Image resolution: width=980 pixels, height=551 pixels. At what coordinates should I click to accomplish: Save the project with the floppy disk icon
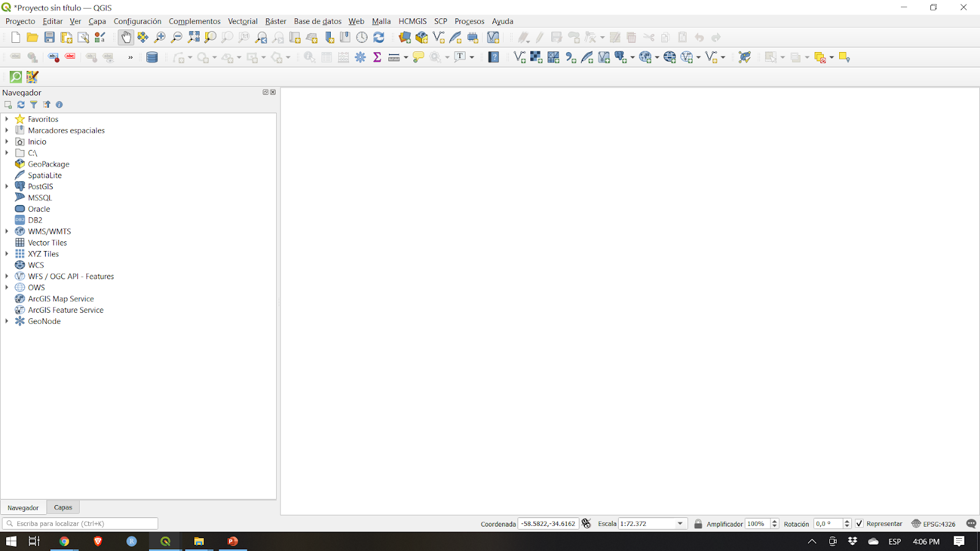(50, 37)
